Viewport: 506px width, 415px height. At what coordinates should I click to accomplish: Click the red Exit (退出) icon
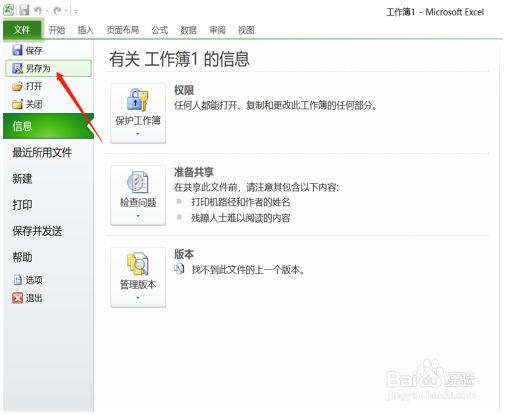click(17, 298)
